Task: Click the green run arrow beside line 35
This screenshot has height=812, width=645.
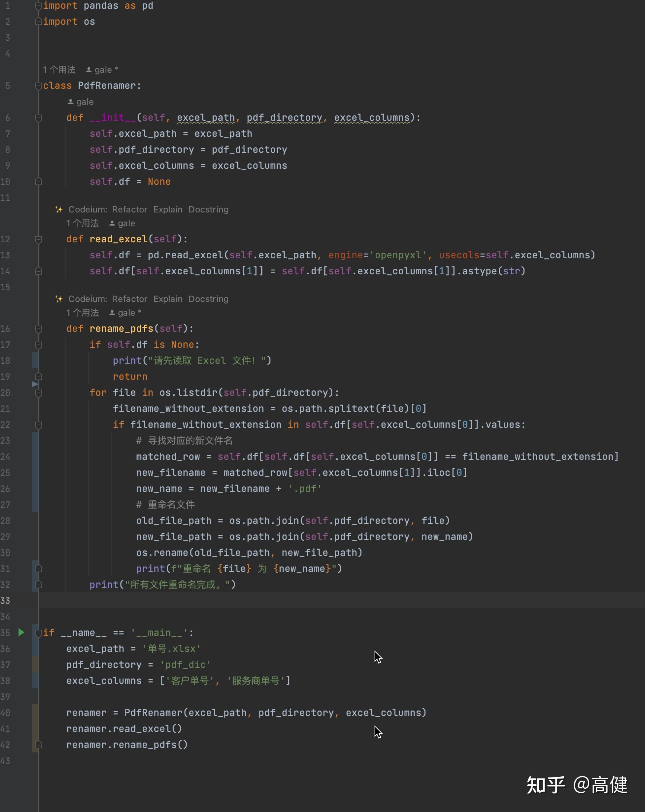Action: tap(21, 632)
